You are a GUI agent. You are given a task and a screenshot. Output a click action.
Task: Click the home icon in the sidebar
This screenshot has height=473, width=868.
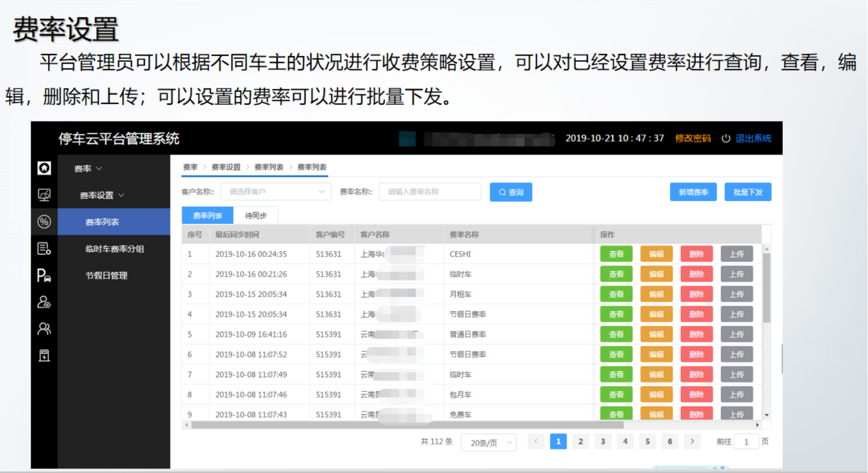pyautogui.click(x=44, y=168)
